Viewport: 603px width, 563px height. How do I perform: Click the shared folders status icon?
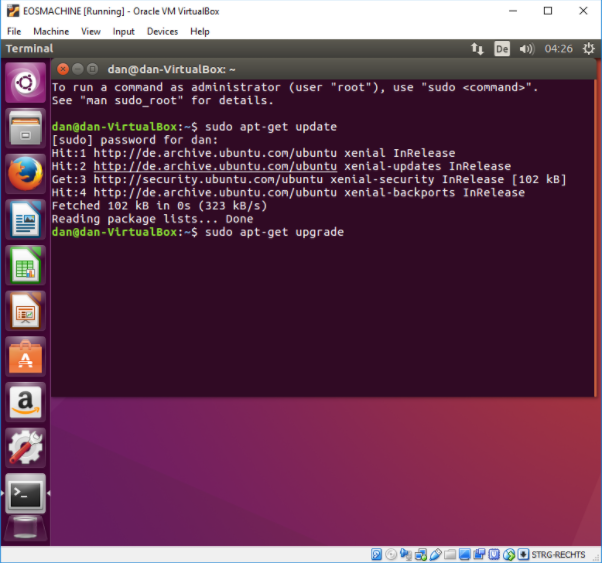tap(450, 555)
